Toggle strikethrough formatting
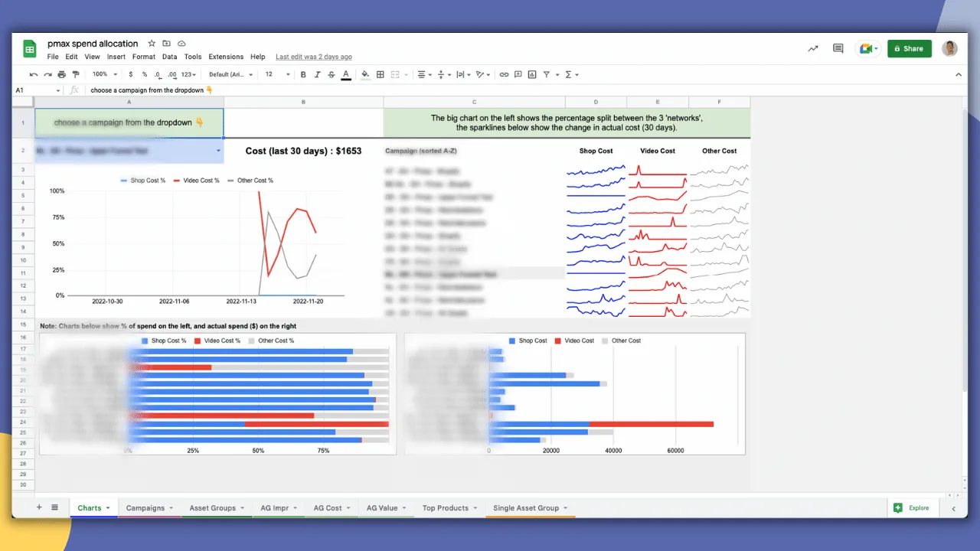 click(x=332, y=74)
